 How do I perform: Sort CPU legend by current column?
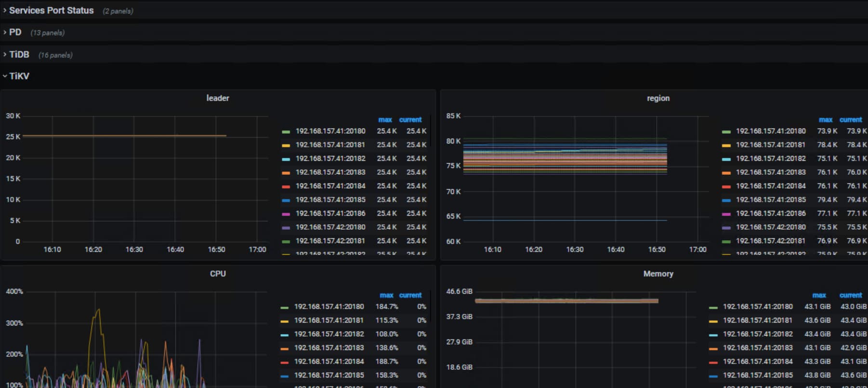[x=410, y=295]
